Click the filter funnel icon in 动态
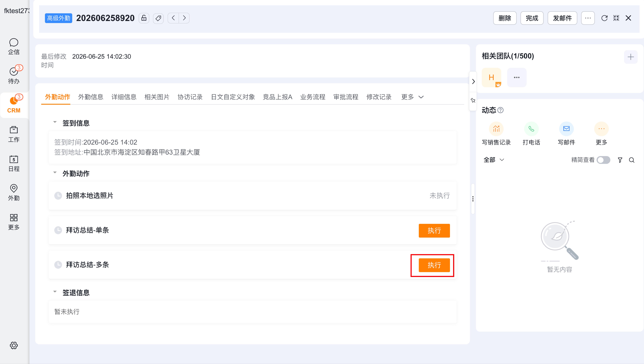This screenshot has height=364, width=644. pyautogui.click(x=620, y=160)
